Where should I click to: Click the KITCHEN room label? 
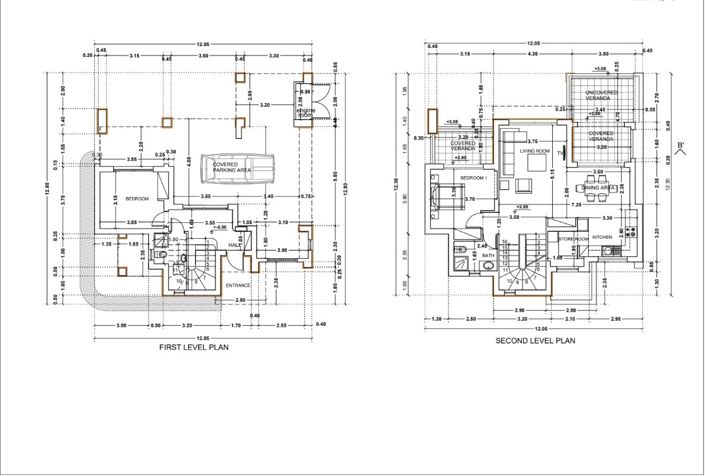tap(602, 237)
